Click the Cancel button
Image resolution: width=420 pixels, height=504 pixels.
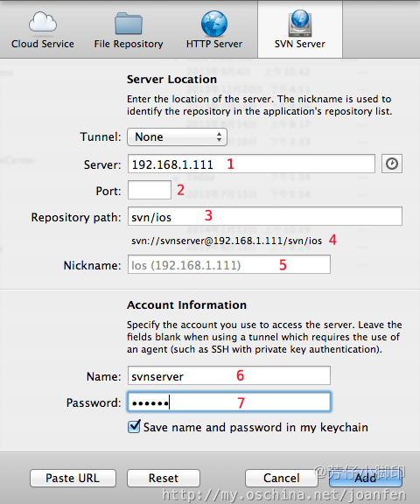click(x=282, y=478)
